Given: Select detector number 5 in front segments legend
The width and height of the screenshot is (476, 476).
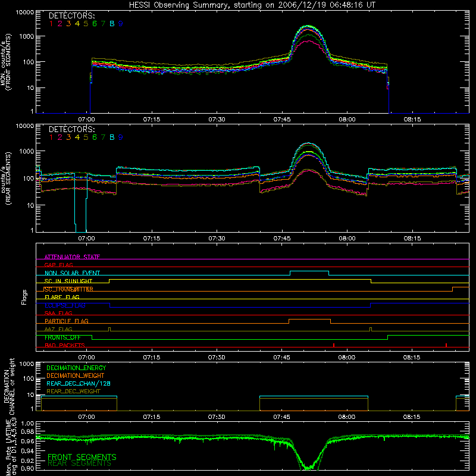Looking at the screenshot, I should [x=86, y=24].
